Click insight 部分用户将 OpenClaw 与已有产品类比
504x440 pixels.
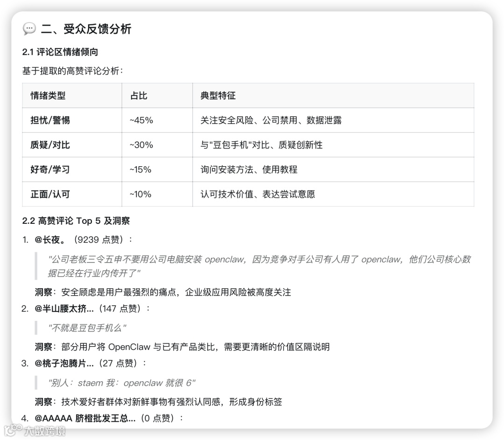point(196,347)
